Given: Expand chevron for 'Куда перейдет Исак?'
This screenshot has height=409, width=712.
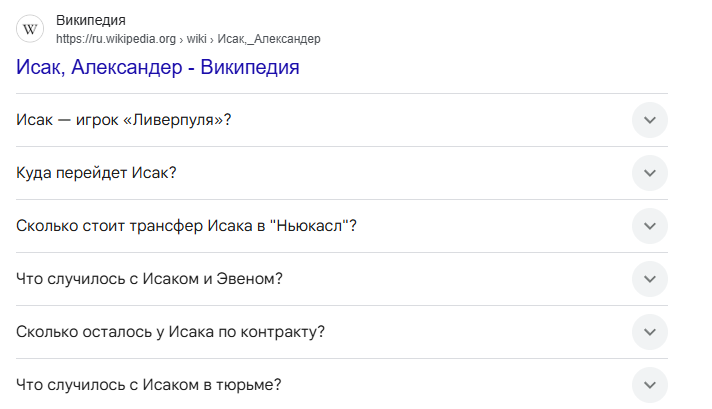Looking at the screenshot, I should click(x=650, y=173).
